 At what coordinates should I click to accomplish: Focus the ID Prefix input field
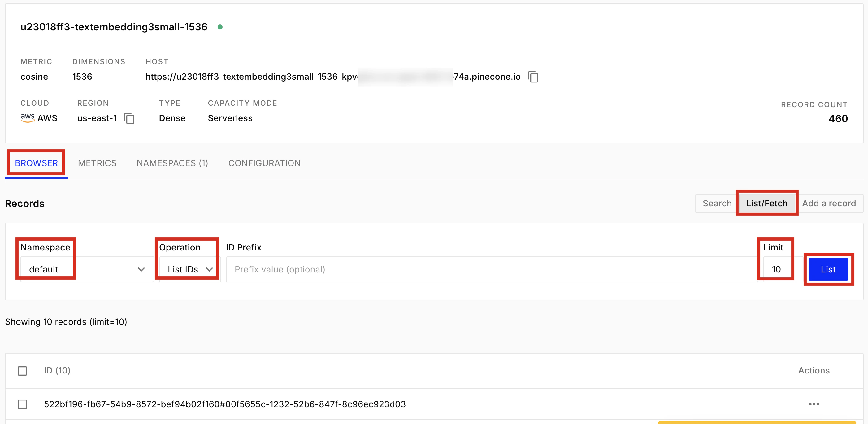492,269
